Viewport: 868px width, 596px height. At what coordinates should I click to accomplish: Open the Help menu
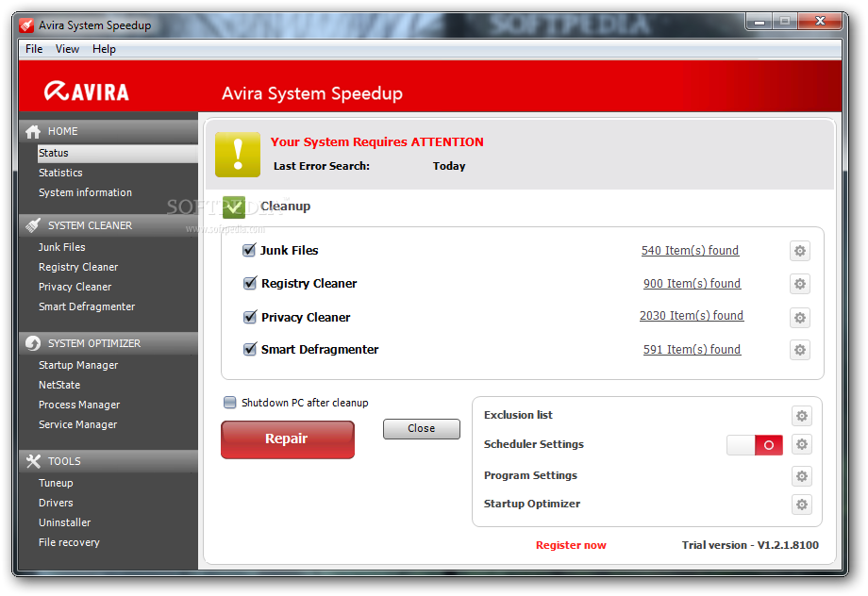tap(104, 49)
